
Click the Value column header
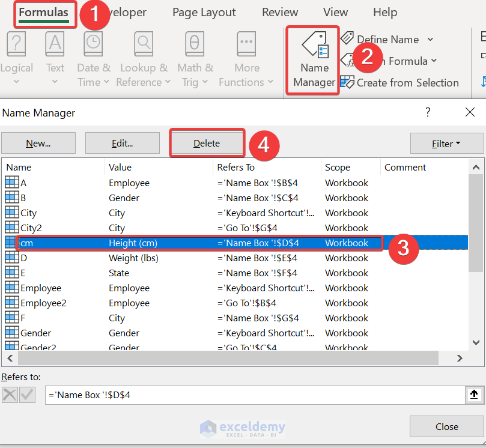click(x=159, y=168)
